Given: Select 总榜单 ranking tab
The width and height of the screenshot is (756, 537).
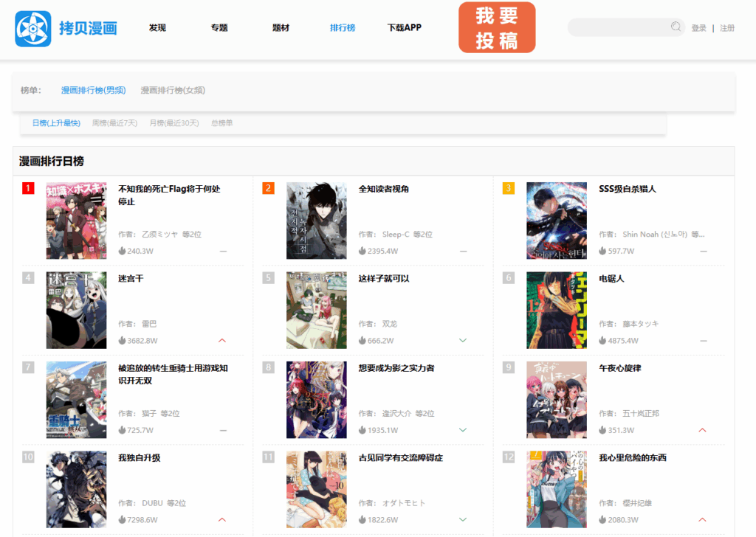Looking at the screenshot, I should [x=221, y=123].
